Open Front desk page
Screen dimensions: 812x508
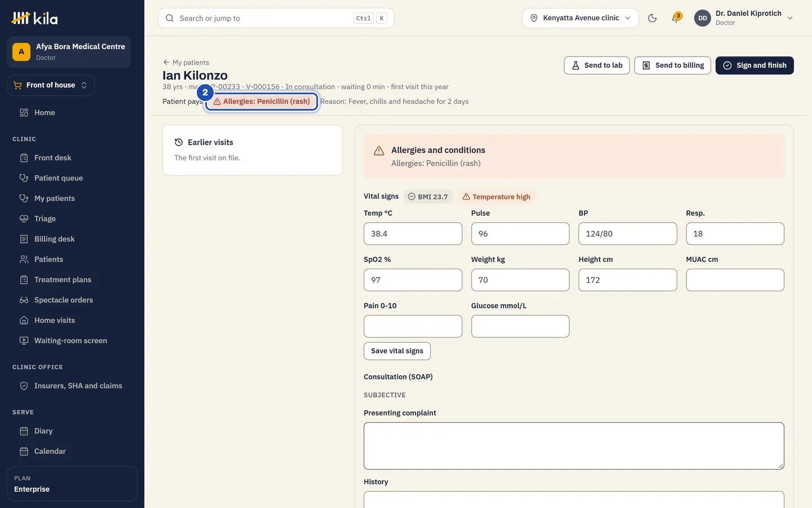tap(72, 157)
